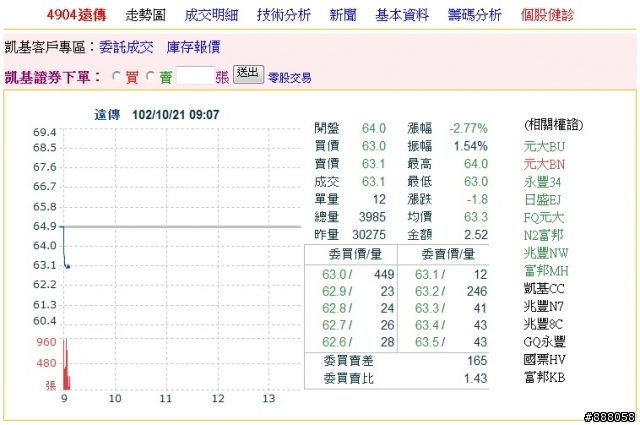Click the 昨量 value 30275
This screenshot has width=640, height=425.
click(369, 235)
